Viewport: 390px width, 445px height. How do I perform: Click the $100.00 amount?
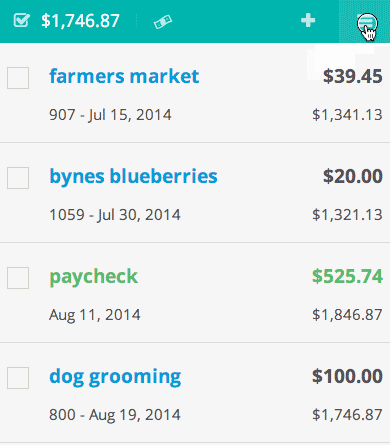click(x=347, y=376)
